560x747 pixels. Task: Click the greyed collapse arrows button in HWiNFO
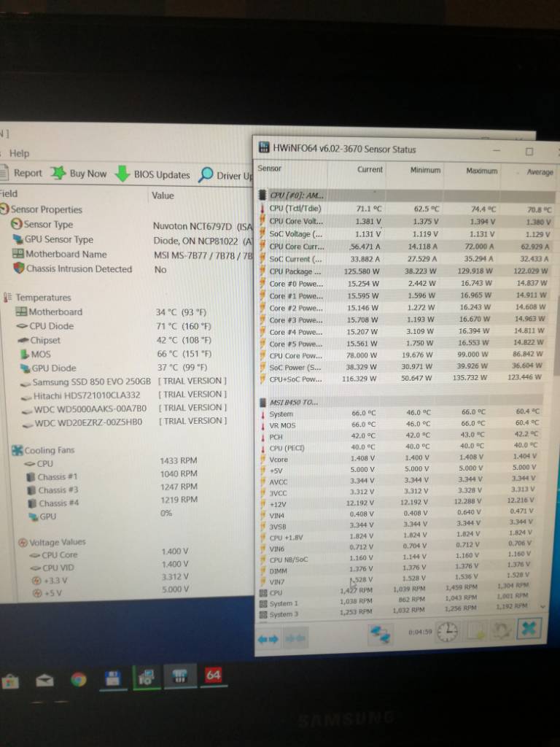click(296, 639)
